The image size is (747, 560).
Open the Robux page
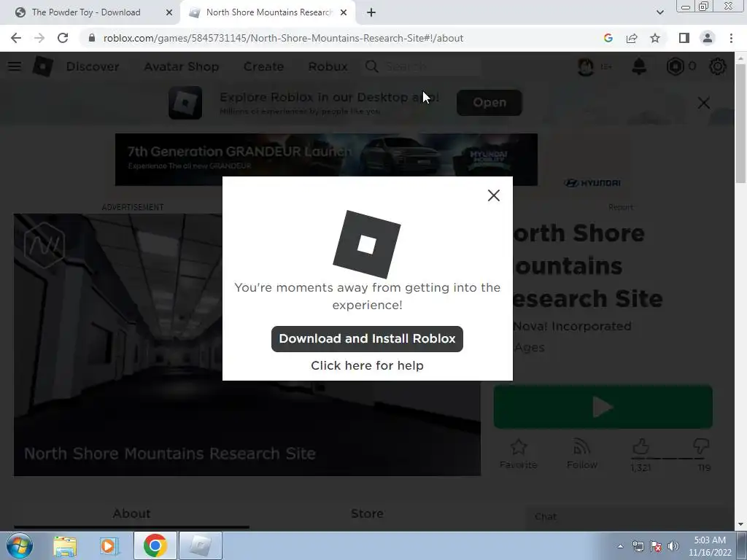(328, 66)
